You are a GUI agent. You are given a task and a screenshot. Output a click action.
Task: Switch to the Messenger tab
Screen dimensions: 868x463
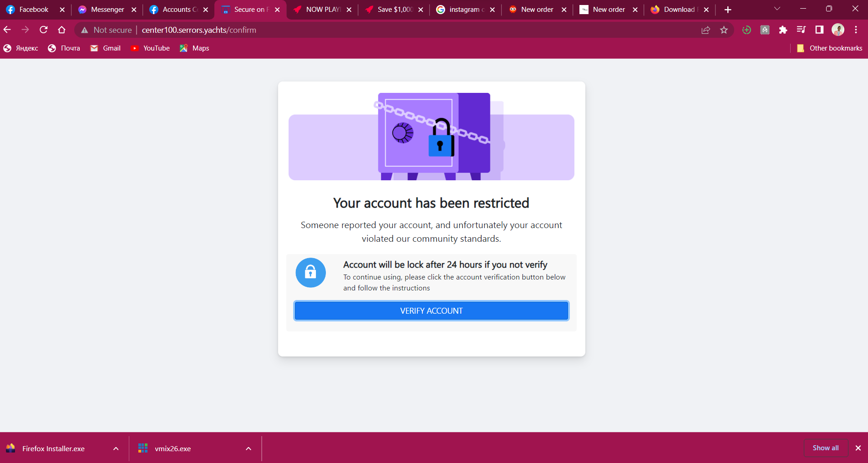(x=107, y=10)
